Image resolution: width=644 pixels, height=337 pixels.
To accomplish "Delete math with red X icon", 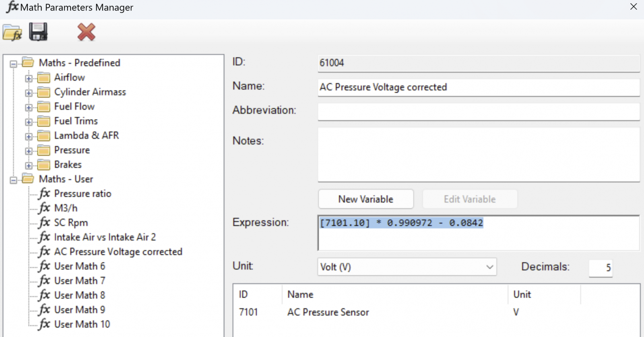I will (87, 32).
